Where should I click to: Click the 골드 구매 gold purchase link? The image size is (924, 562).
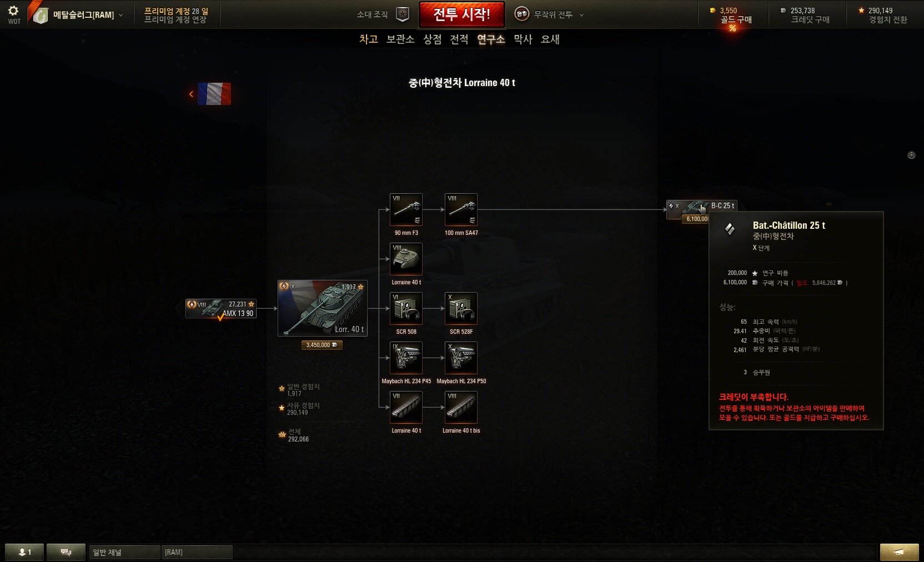pyautogui.click(x=736, y=20)
